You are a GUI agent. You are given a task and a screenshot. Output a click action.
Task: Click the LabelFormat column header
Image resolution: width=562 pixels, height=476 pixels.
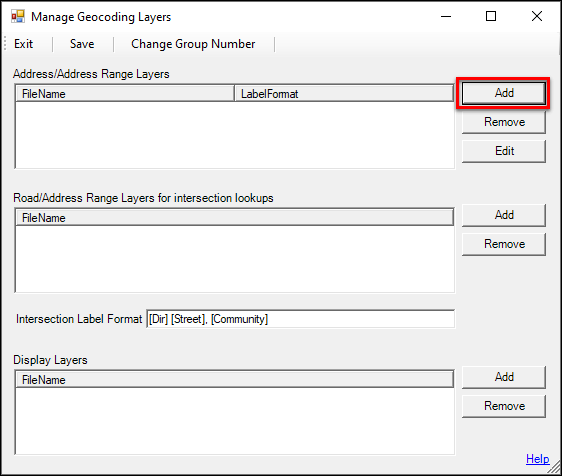pos(344,94)
